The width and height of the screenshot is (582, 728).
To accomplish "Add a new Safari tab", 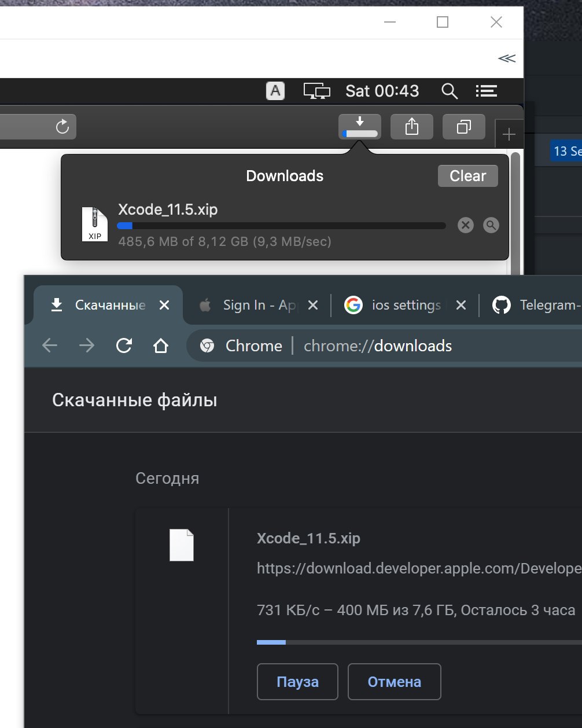I will (x=509, y=135).
